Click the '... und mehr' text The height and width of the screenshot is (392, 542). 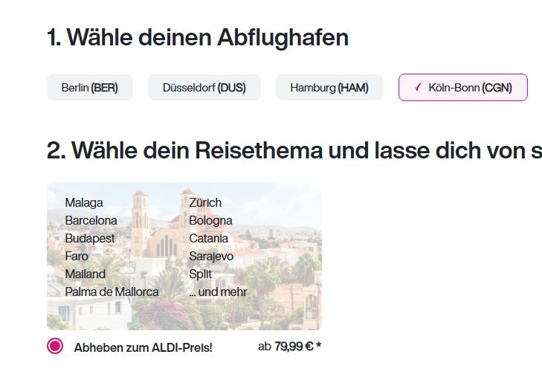coord(218,292)
